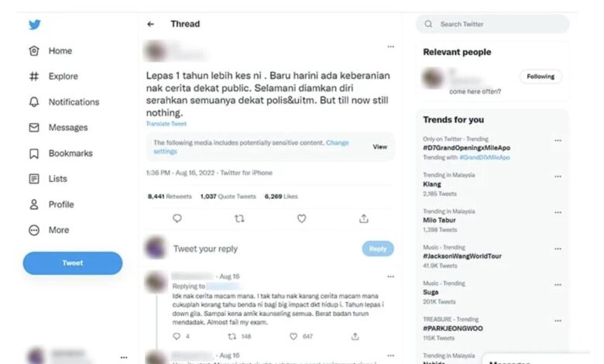Open options for Klang trend

558,177
